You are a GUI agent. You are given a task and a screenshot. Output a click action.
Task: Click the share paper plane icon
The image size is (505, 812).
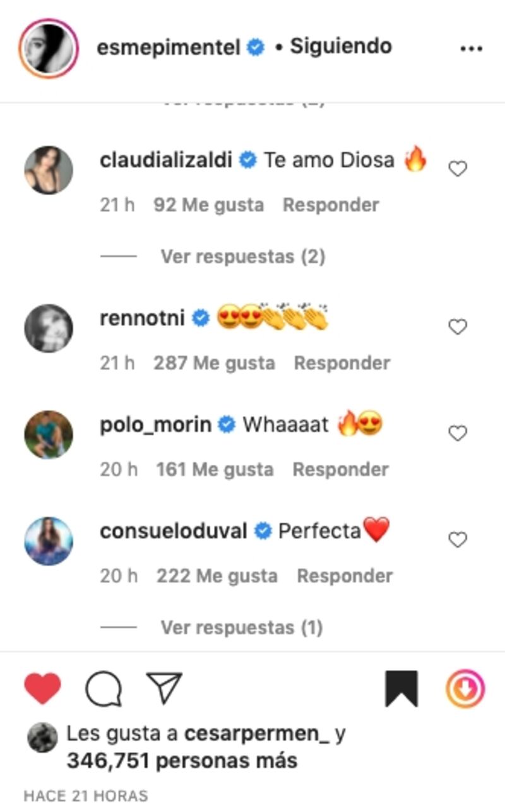pos(164,688)
